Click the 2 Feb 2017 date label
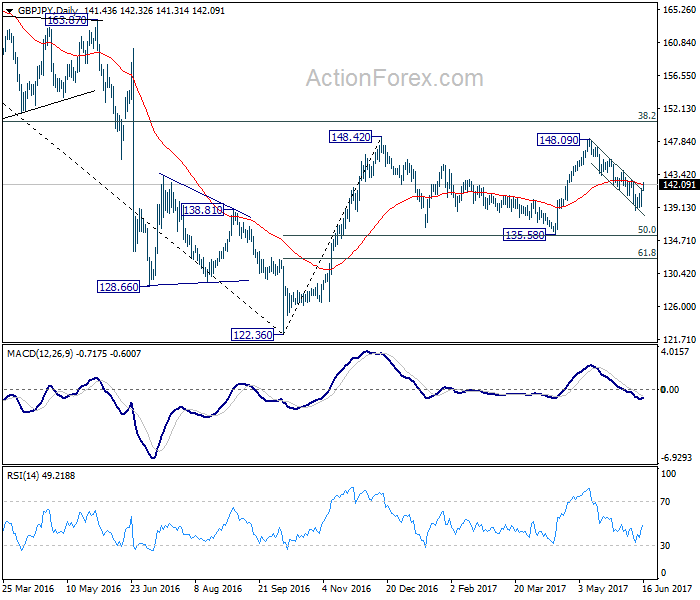 pyautogui.click(x=475, y=588)
